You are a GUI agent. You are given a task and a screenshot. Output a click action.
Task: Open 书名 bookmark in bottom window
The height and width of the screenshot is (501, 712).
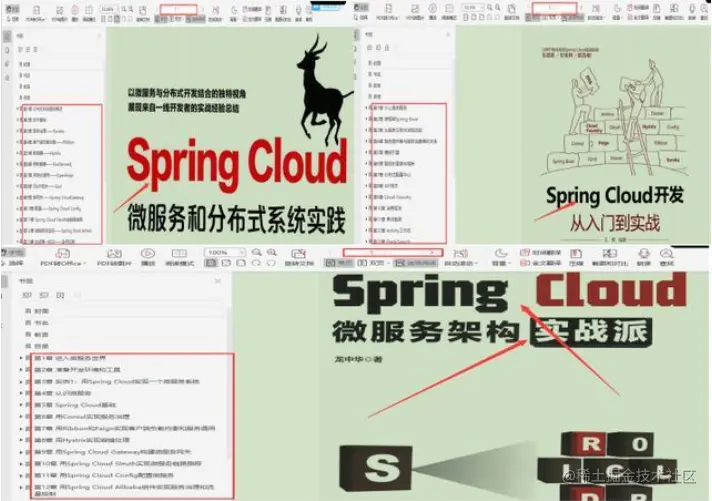click(37, 323)
